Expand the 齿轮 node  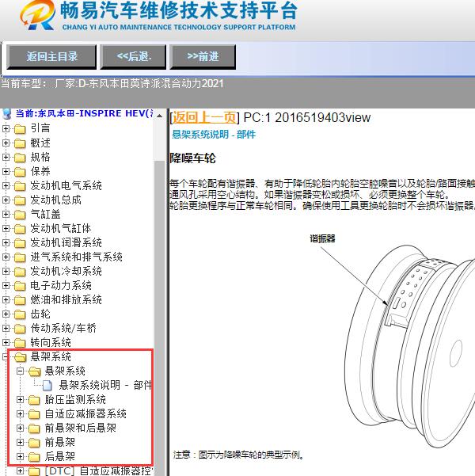click(6, 314)
